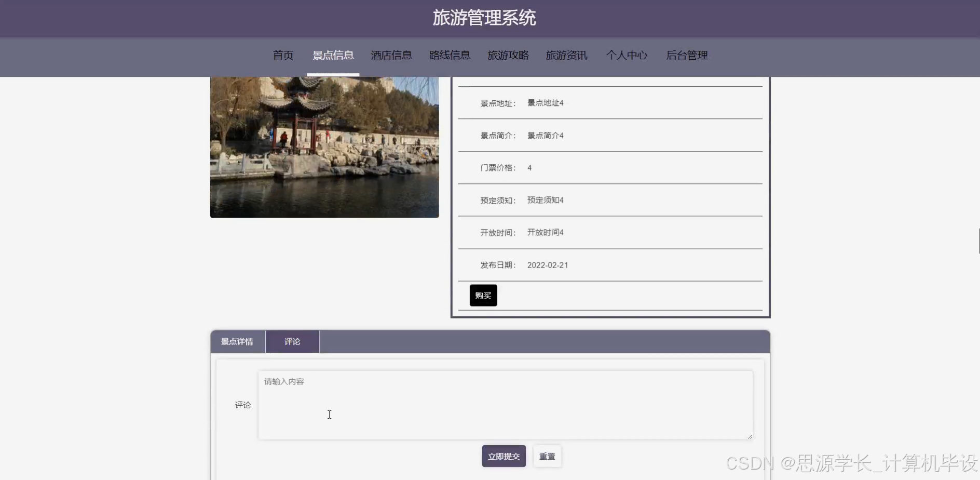Go to the 首页 nav item
This screenshot has width=980, height=480.
283,55
